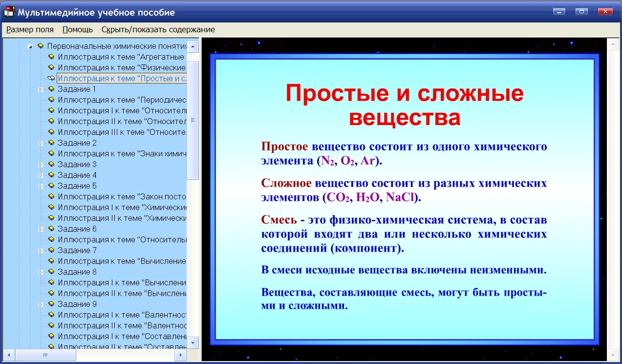Minimize the Мультимедийное учебное пособие window
Image resolution: width=622 pixels, height=364 pixels.
click(x=559, y=11)
